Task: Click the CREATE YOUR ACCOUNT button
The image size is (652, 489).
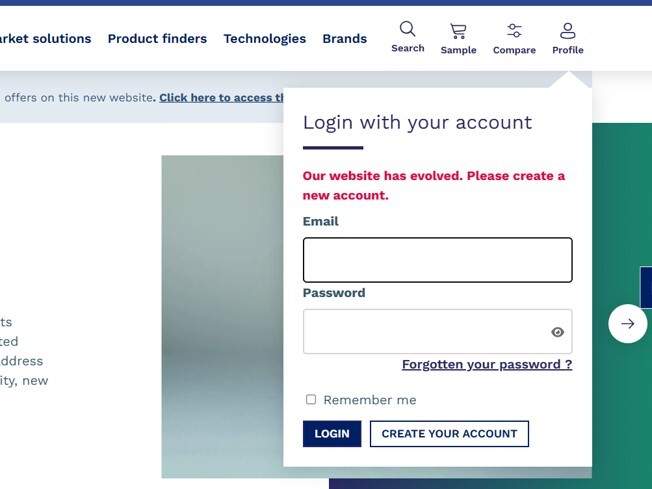Action: [x=449, y=434]
